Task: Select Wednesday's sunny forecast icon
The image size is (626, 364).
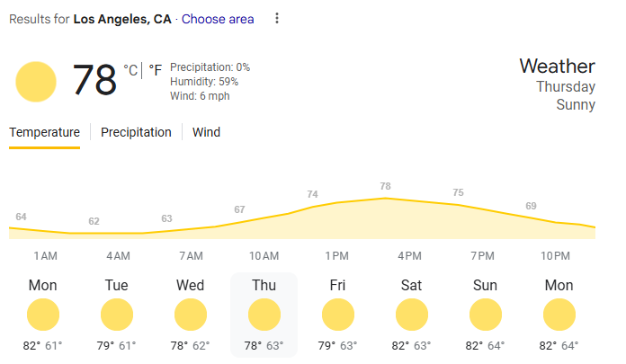Action: [x=191, y=315]
